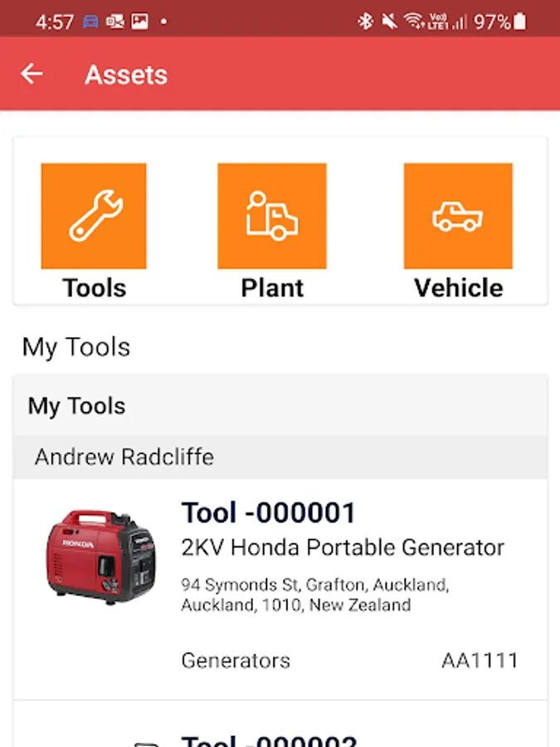The height and width of the screenshot is (747, 560).
Task: Tap the AA1111 asset code
Action: coord(480,661)
